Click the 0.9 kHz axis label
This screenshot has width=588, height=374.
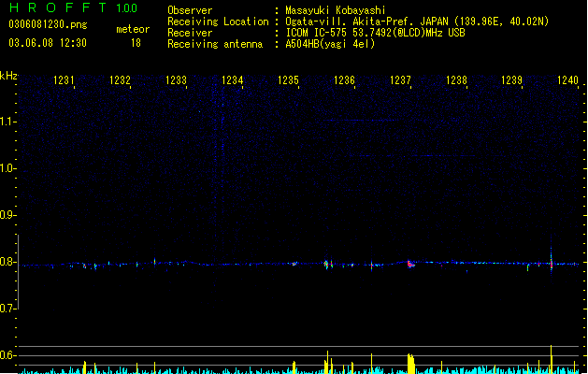[7, 215]
